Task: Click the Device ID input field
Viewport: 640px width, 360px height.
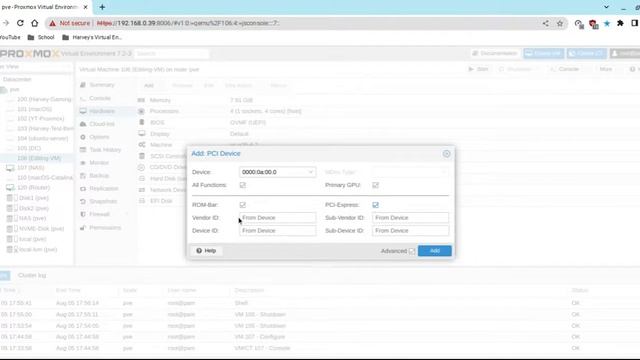Action: coord(277,231)
